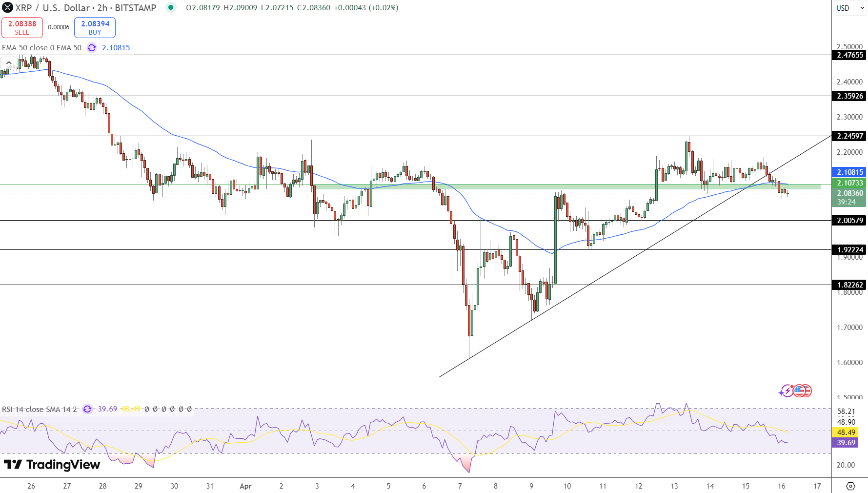Click the 1.92224 price level label

point(850,250)
